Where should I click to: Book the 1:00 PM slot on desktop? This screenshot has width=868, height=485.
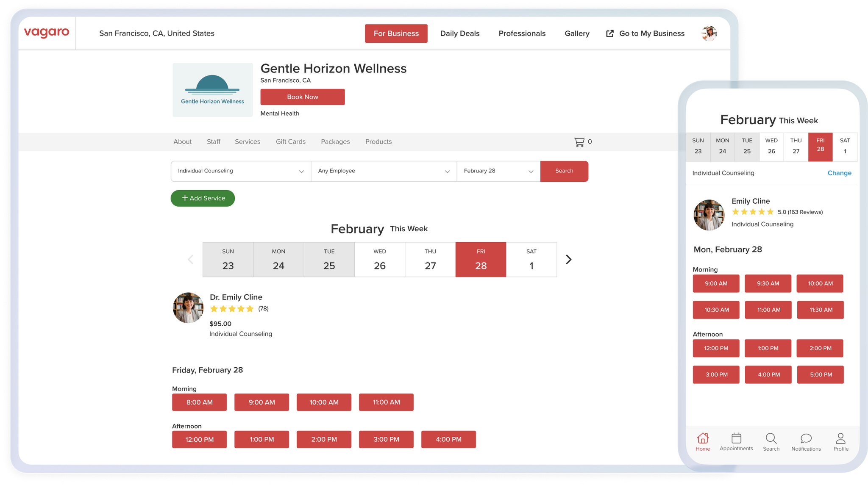[x=262, y=440]
